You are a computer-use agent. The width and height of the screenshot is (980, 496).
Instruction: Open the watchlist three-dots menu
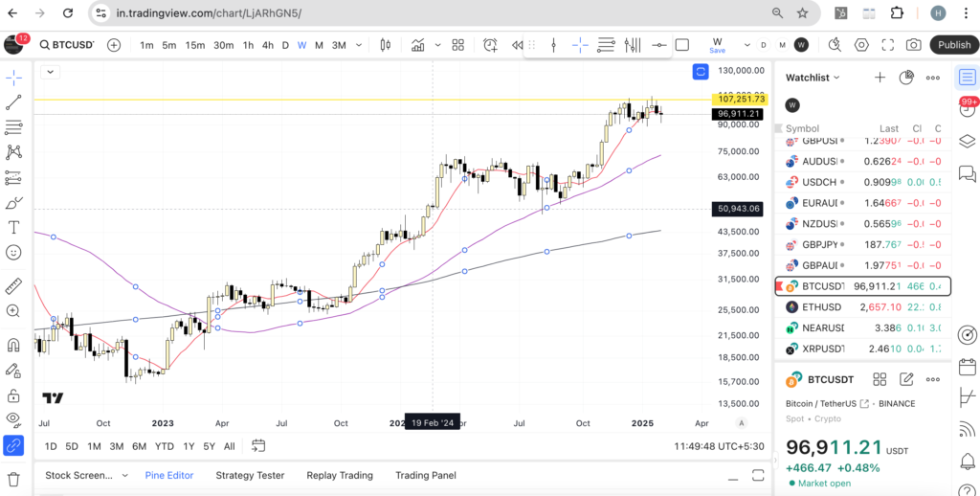coord(933,78)
